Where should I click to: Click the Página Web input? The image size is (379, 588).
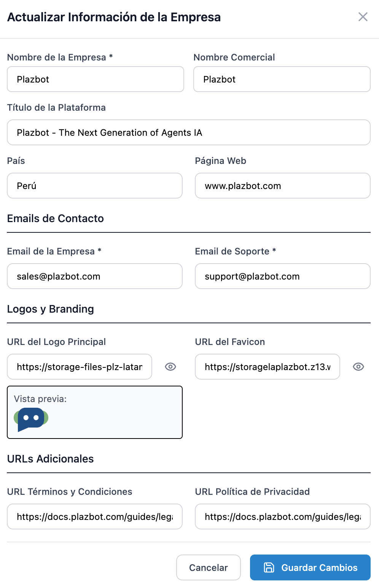coord(283,186)
